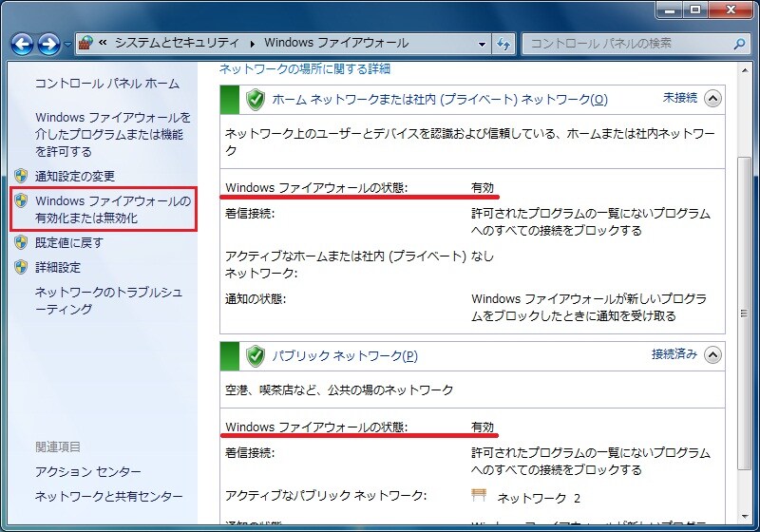760x532 pixels.
Task: Expand the arrow after システムとセキュリティ breadcrumb
Action: tap(252, 44)
